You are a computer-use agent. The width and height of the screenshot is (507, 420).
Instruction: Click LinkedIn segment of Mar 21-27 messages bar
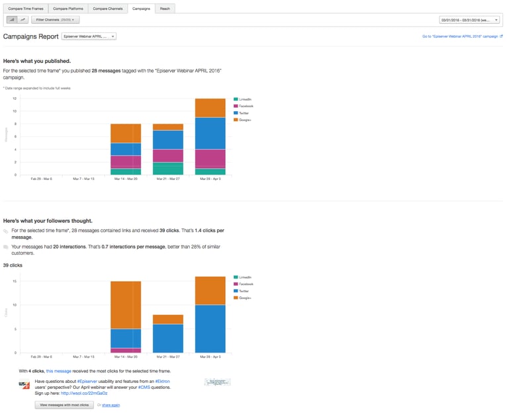168,169
